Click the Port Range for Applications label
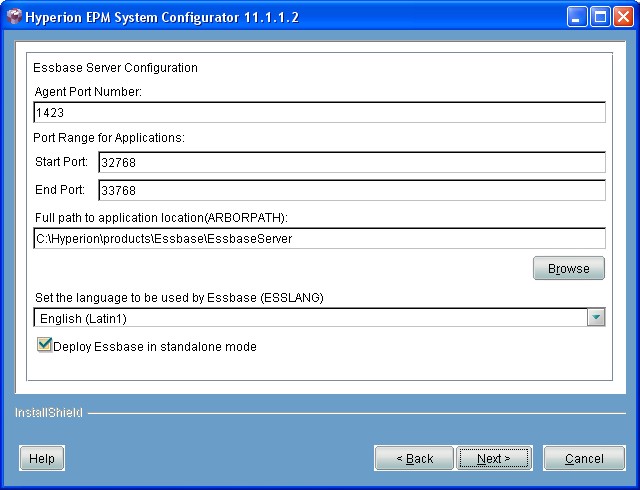The image size is (640, 490). tap(109, 138)
